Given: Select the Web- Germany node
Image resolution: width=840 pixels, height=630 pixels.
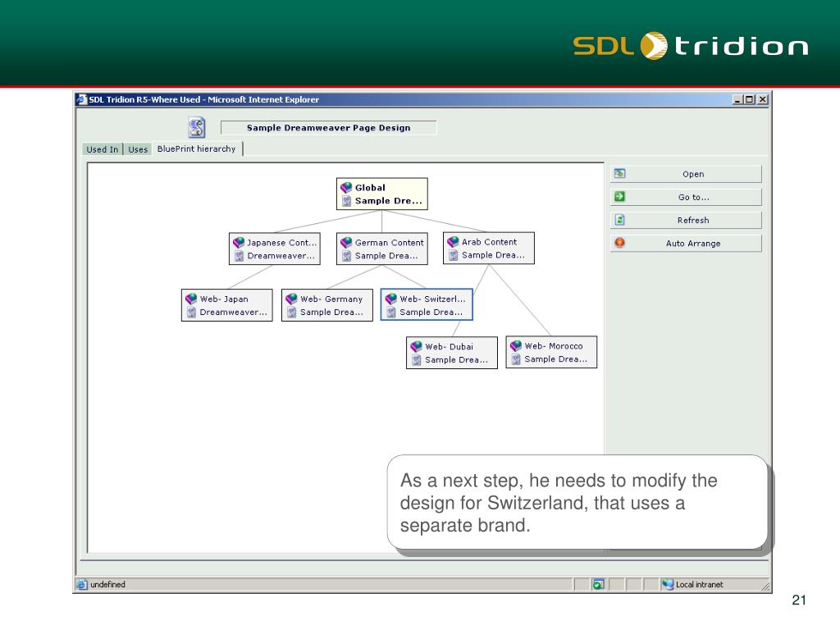Looking at the screenshot, I should tap(327, 305).
